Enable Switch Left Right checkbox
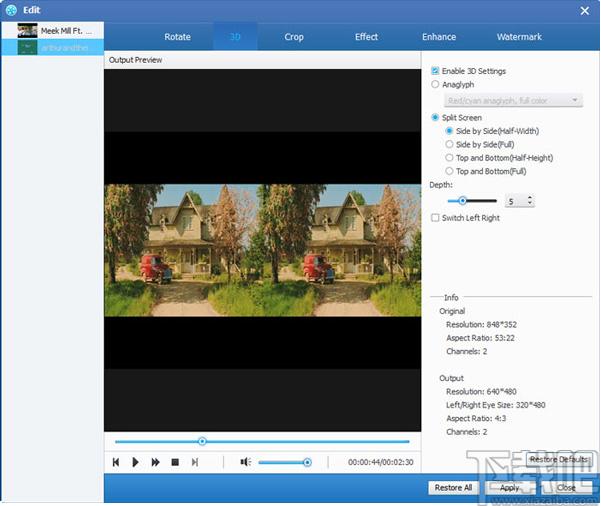601x506 pixels. pos(435,218)
